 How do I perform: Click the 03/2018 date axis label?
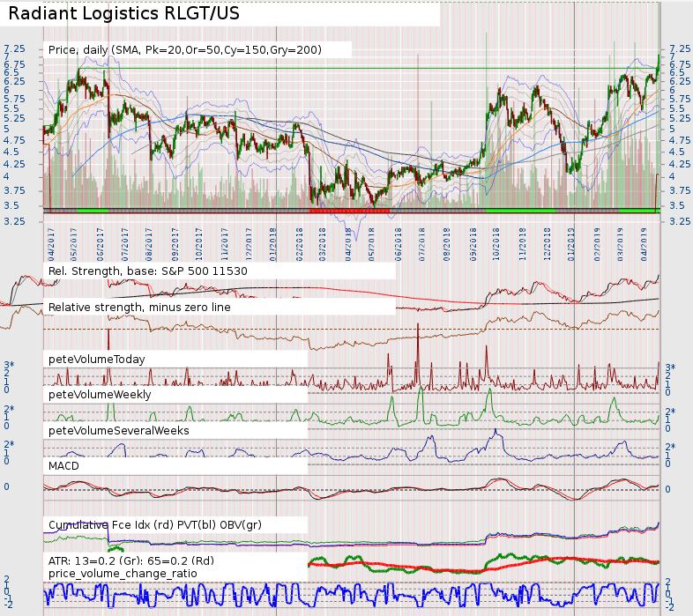point(322,244)
